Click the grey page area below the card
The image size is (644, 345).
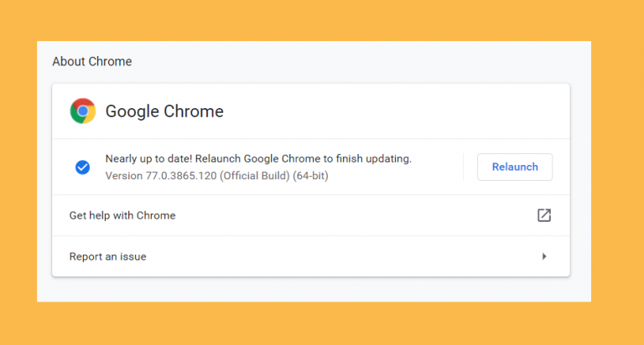point(312,290)
